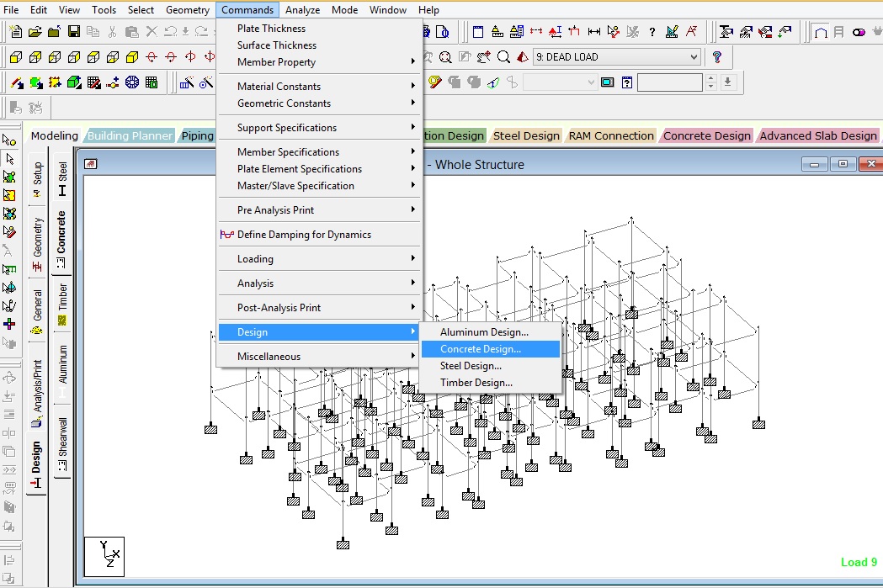The width and height of the screenshot is (883, 588).
Task: Switch to the Concrete Design page tab
Action: pos(707,135)
